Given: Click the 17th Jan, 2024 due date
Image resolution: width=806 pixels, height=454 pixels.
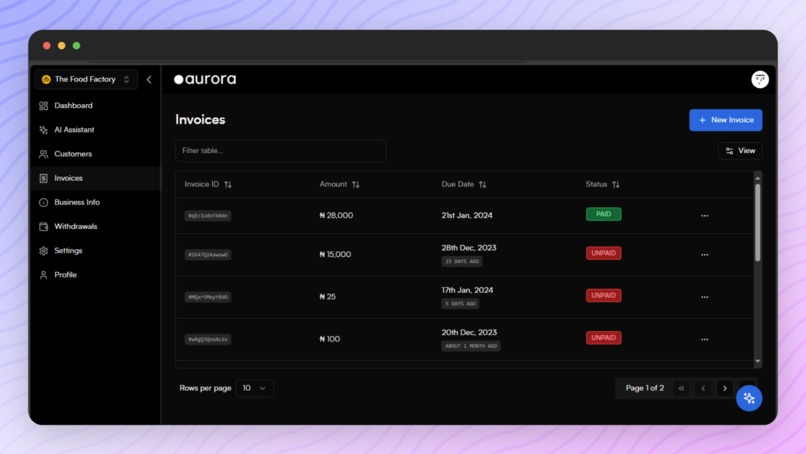Looking at the screenshot, I should [467, 290].
